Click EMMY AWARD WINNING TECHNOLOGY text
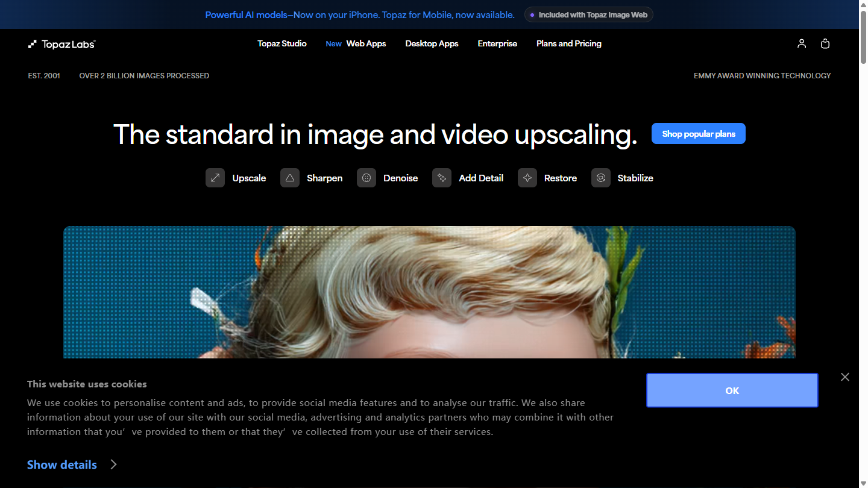This screenshot has width=868, height=488. pos(763,76)
